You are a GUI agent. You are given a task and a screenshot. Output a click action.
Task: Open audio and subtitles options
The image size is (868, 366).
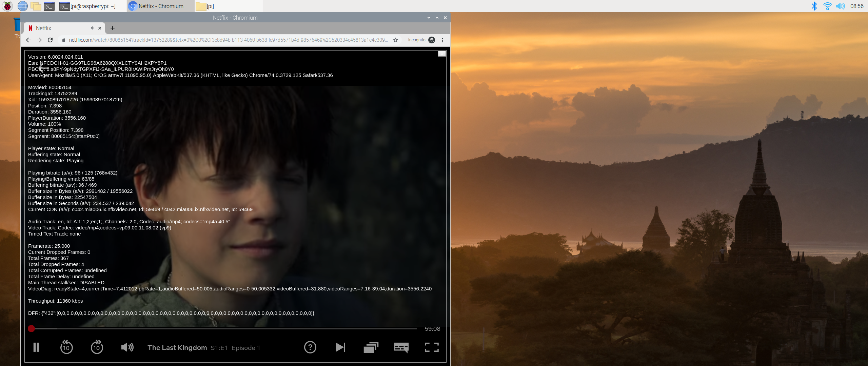coord(401,347)
